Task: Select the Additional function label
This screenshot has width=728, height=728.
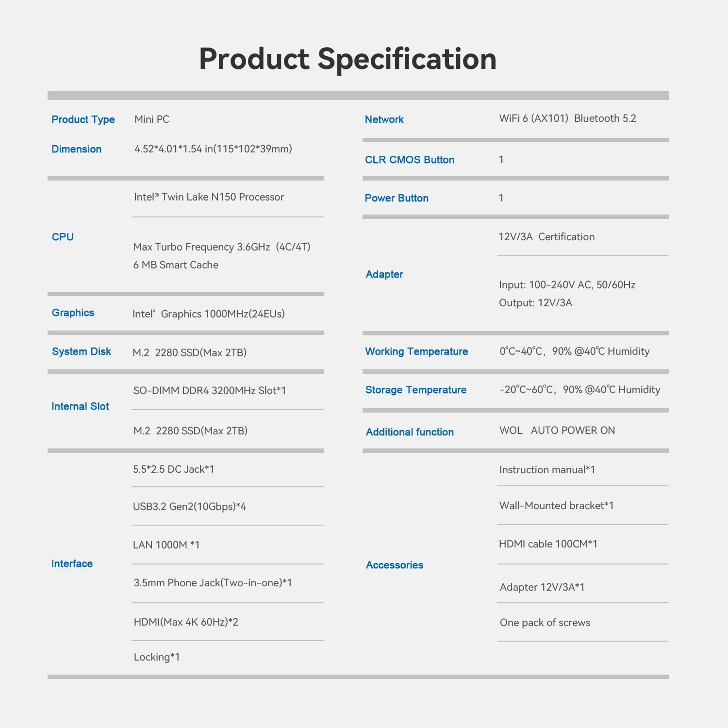Action: 410,432
